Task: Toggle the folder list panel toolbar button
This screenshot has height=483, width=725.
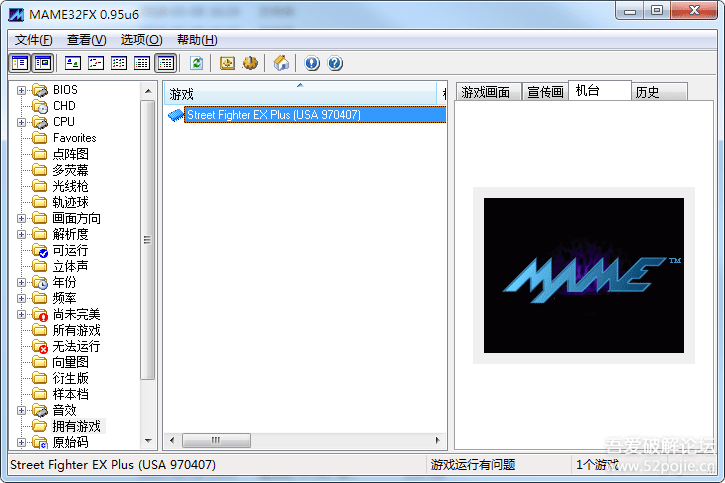Action: [x=20, y=63]
